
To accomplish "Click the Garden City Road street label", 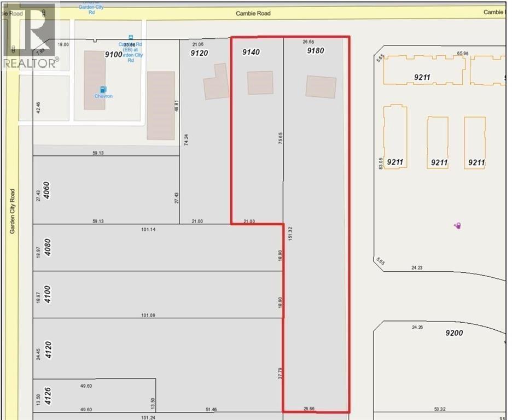I will (x=12, y=212).
